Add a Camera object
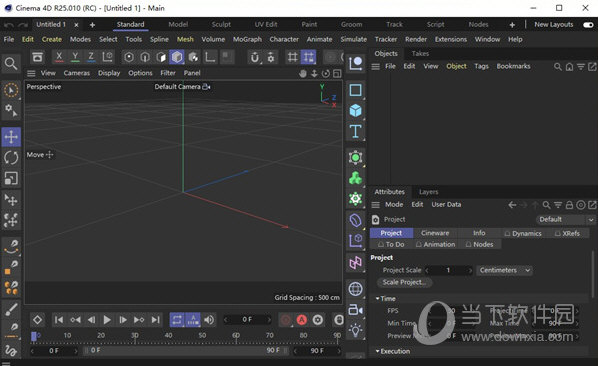598x366 pixels. pyautogui.click(x=355, y=310)
